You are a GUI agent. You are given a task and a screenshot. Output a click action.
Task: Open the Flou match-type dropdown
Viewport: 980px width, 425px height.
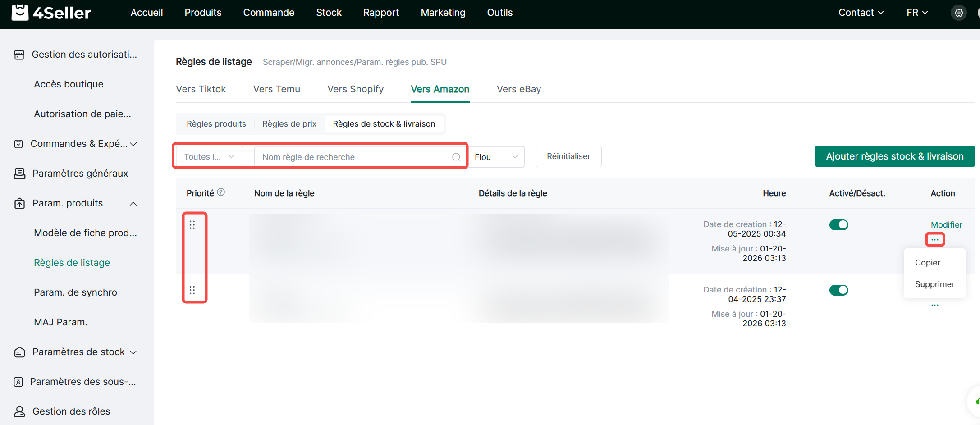[x=496, y=157]
